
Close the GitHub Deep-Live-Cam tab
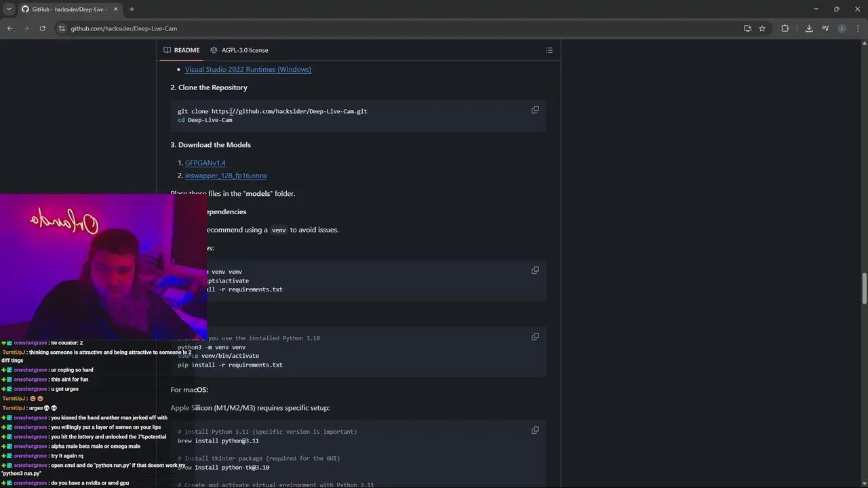[x=116, y=9]
